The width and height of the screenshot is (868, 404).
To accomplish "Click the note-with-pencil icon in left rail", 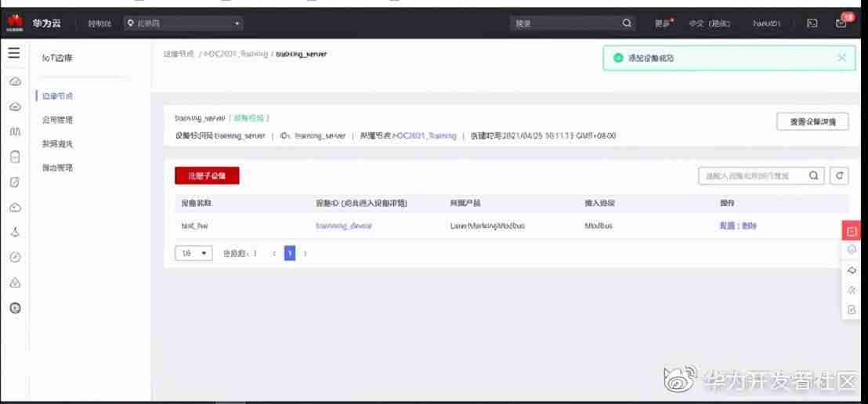I will pos(16,182).
